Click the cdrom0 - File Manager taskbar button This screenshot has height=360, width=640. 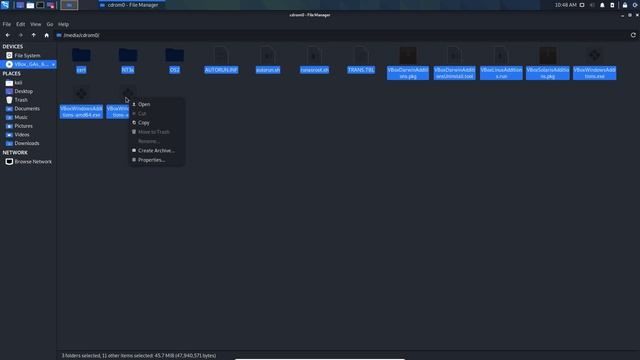[x=131, y=5]
